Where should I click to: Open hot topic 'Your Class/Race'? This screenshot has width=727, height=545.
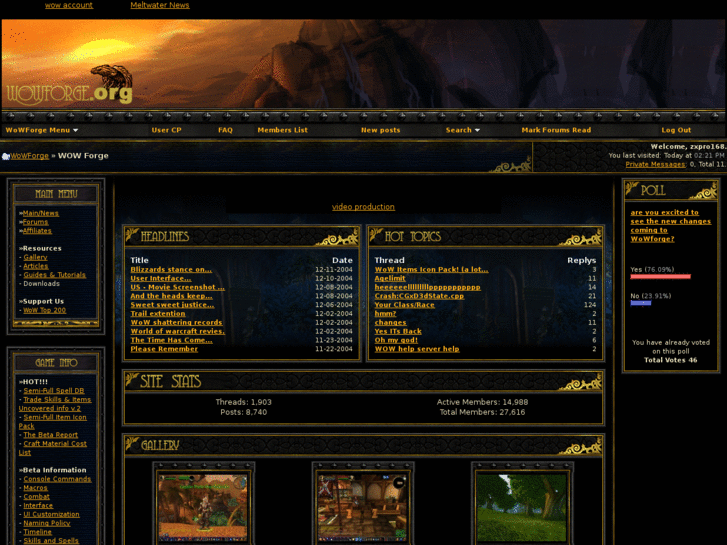pyautogui.click(x=405, y=305)
